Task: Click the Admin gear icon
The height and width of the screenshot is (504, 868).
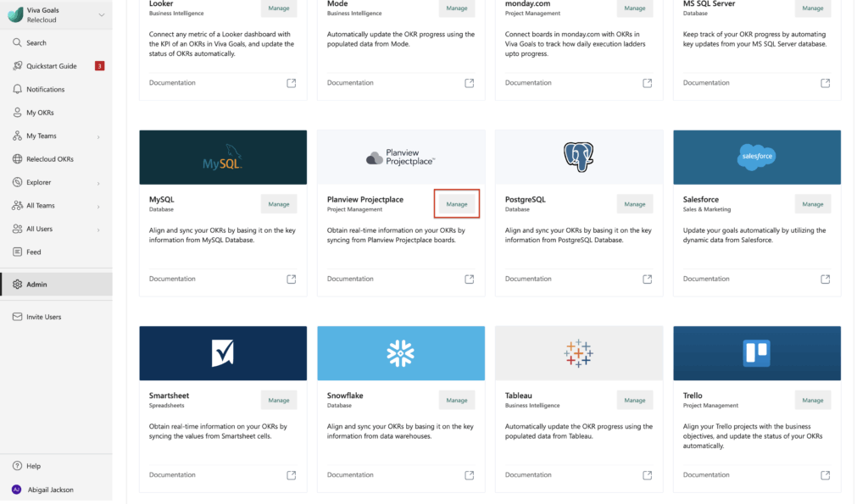Action: [x=17, y=285]
